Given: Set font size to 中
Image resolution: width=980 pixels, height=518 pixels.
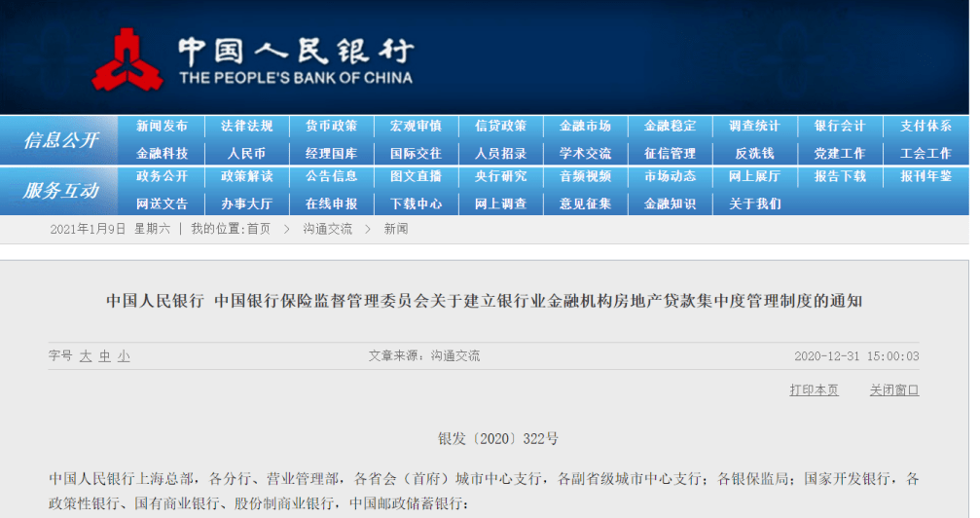Looking at the screenshot, I should click(x=104, y=356).
